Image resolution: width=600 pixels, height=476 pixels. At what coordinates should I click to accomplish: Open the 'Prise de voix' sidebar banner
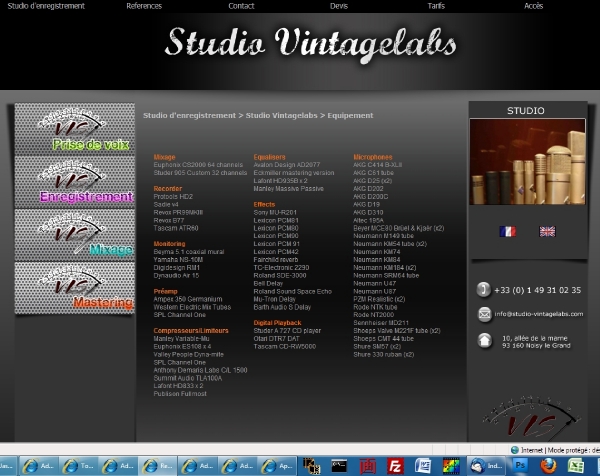pos(75,129)
